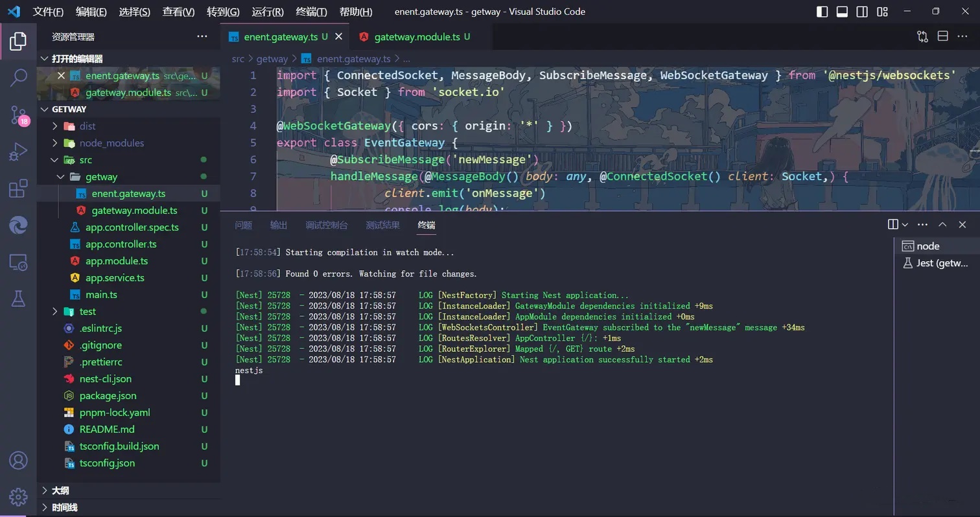The image size is (980, 517).
Task: Open the Testing flask icon view
Action: pyautogui.click(x=18, y=299)
